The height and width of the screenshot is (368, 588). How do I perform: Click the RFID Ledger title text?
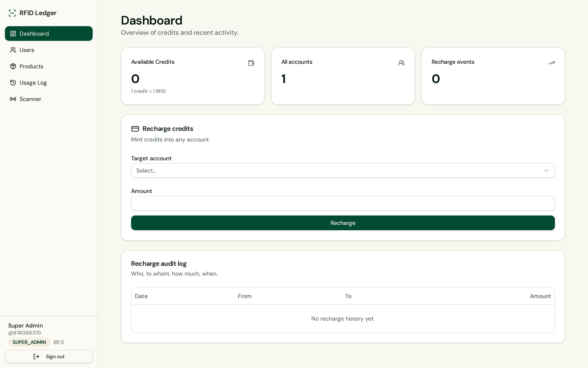38,13
